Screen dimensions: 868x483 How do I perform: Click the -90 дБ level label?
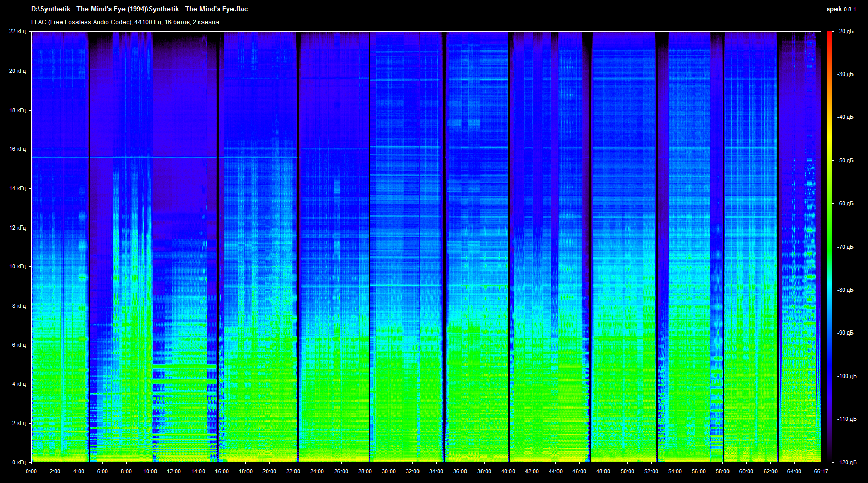pyautogui.click(x=845, y=333)
